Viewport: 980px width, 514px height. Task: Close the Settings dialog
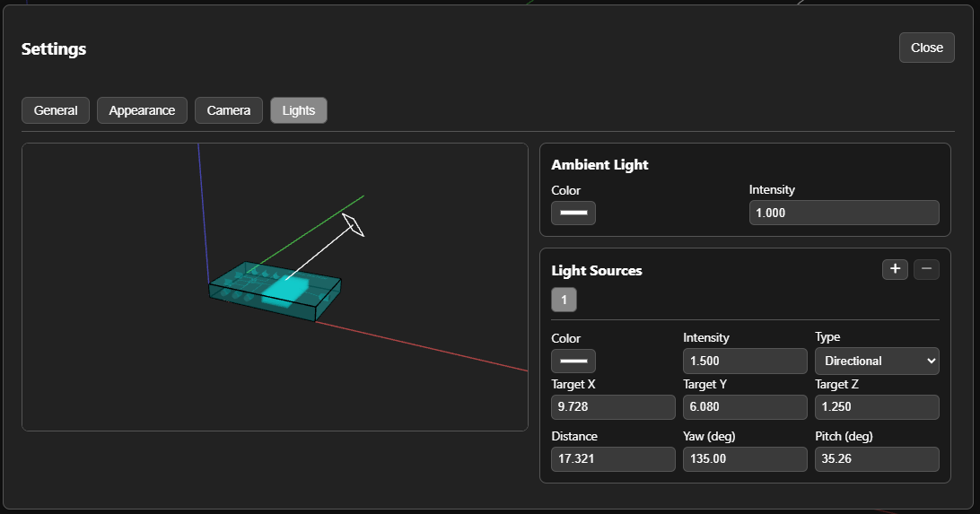(x=927, y=48)
